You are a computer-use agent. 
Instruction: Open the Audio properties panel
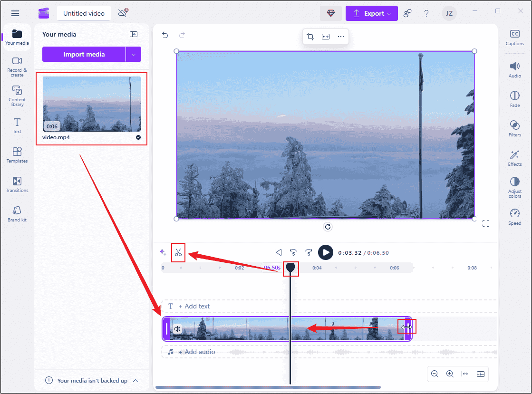pos(515,70)
